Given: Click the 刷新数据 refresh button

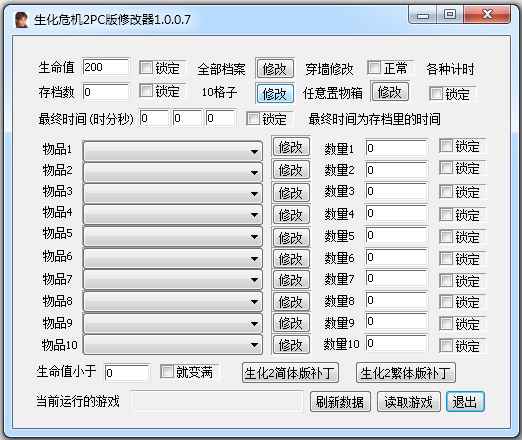Looking at the screenshot, I should pos(340,402).
